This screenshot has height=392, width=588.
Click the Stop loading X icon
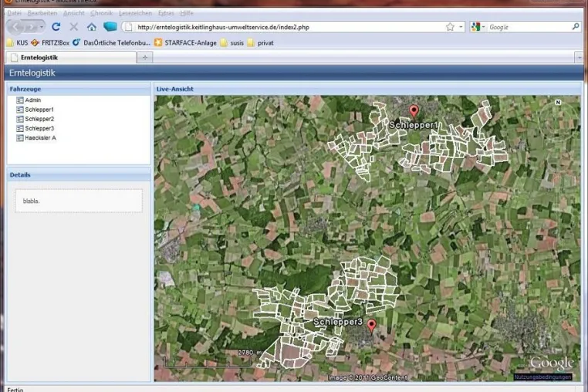pos(74,27)
